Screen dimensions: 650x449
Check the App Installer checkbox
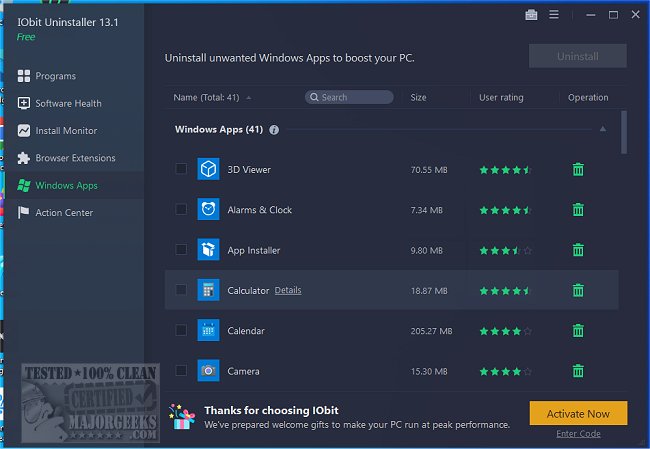tap(181, 249)
